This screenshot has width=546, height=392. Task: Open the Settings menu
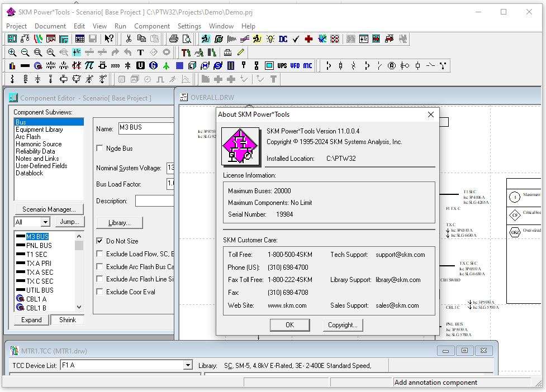pos(189,26)
